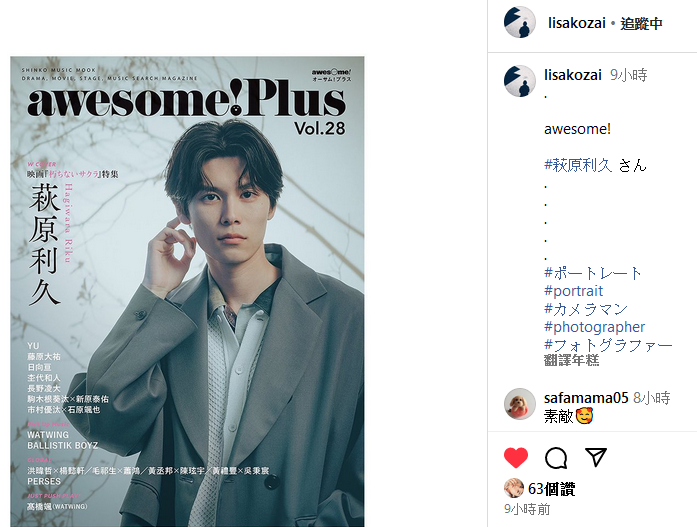Share post using paper plane icon
The height and width of the screenshot is (527, 697).
596,457
